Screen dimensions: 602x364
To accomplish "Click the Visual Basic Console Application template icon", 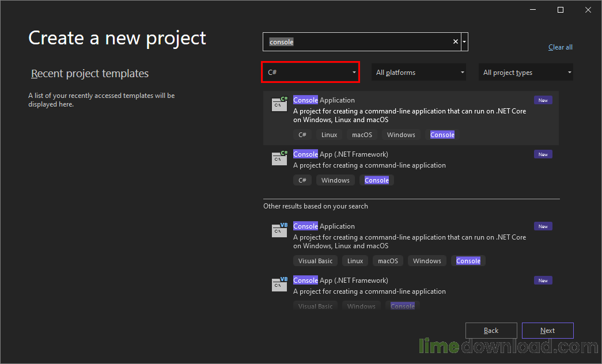I will [x=279, y=230].
